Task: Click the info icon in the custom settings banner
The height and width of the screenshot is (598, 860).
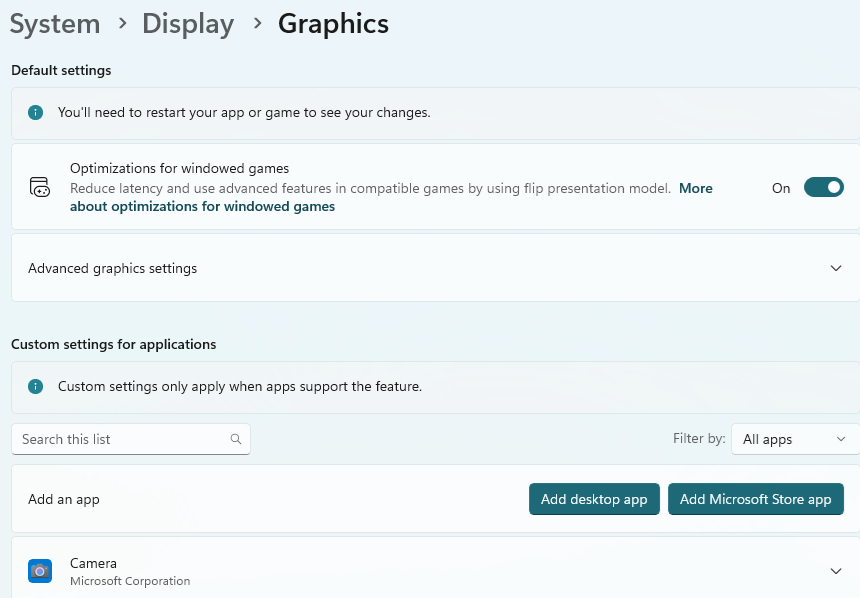Action: [x=35, y=387]
